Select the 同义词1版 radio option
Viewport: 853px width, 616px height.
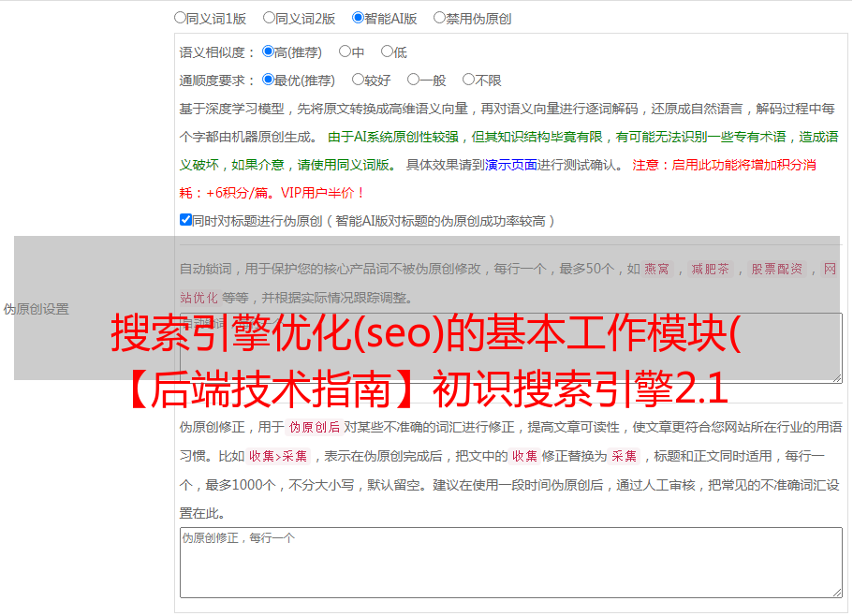[180, 18]
